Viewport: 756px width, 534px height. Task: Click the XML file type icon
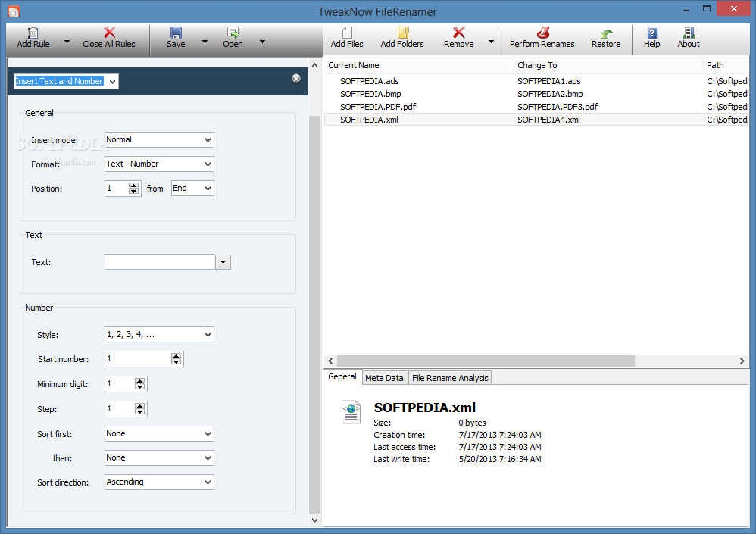pos(351,411)
